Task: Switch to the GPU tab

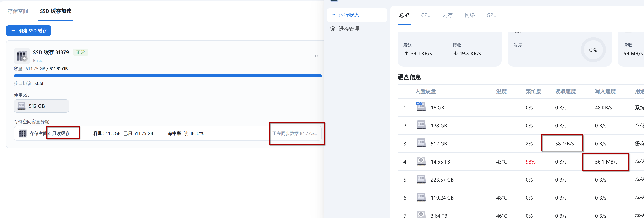Action: click(492, 15)
